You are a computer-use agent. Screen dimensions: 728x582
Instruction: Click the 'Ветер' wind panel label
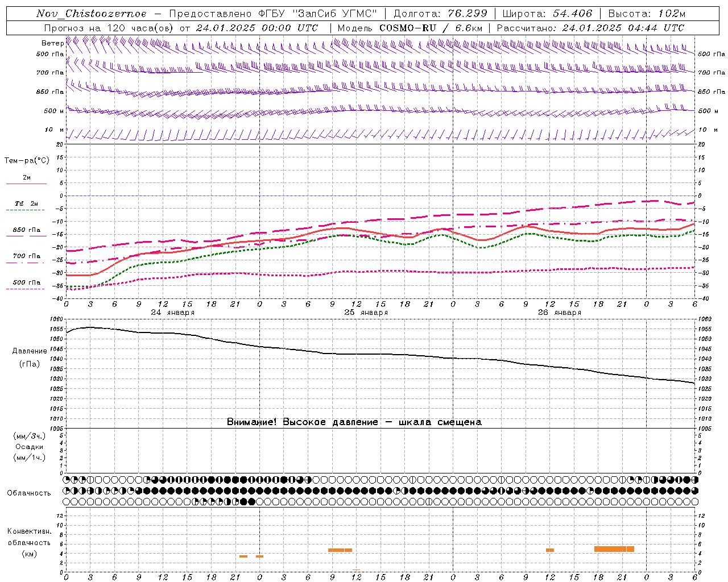[x=52, y=43]
